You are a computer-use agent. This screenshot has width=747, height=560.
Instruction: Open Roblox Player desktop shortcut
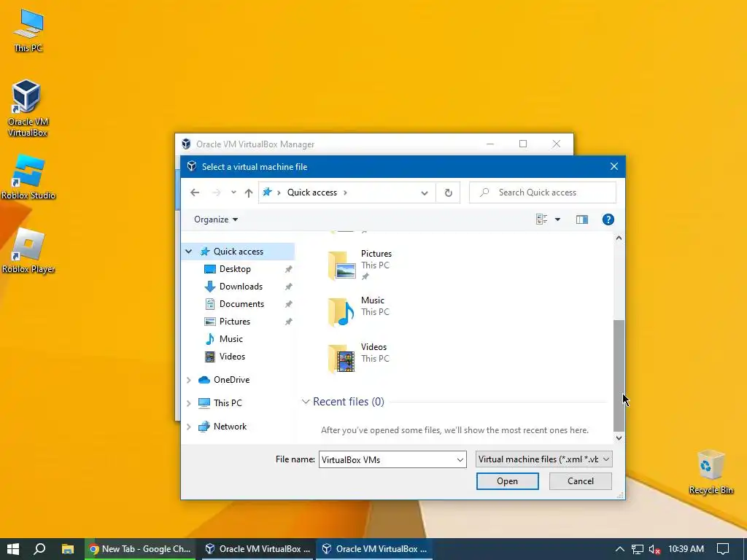(x=28, y=251)
